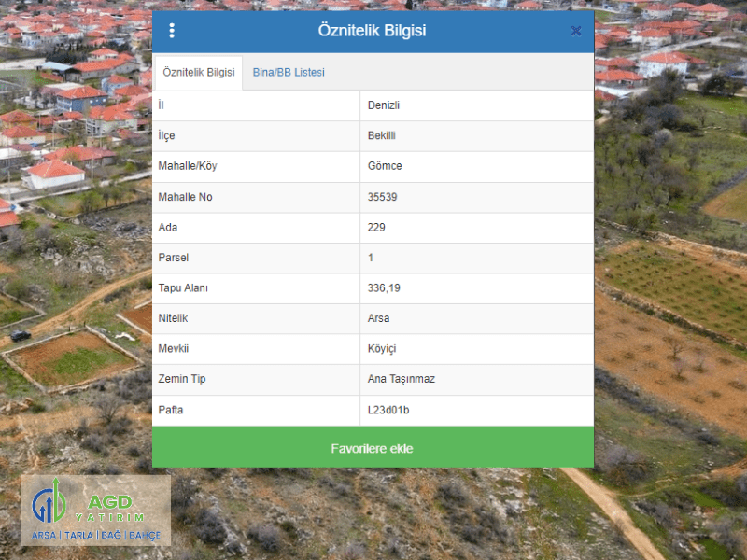Screen dimensions: 747x560
Task: Click the Ada value 229
Action: click(x=377, y=228)
